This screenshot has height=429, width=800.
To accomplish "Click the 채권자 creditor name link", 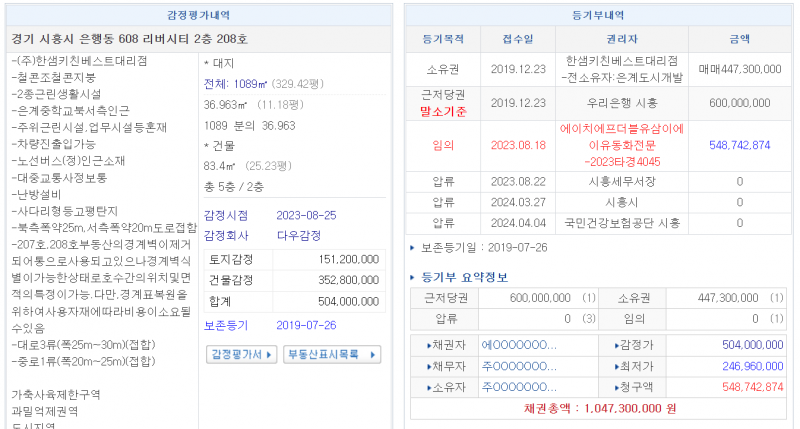I will click(x=518, y=345).
